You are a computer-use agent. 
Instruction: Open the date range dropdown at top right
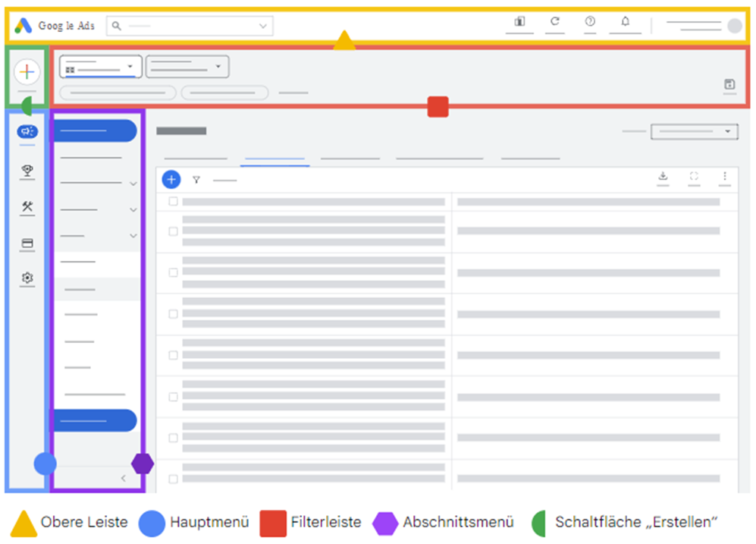[x=694, y=131]
